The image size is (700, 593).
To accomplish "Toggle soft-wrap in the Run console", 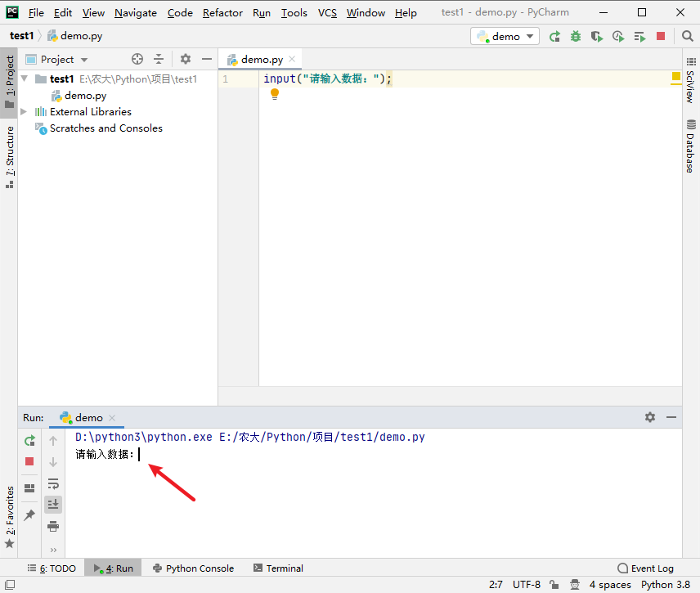I will pos(53,483).
